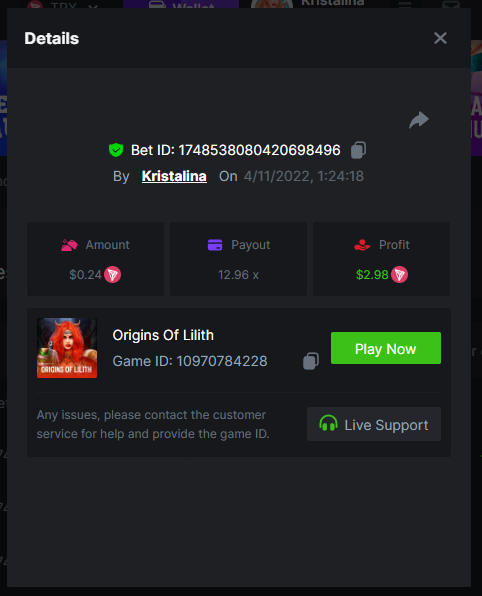Click the Amount icon
The image size is (482, 596).
pyautogui.click(x=69, y=245)
